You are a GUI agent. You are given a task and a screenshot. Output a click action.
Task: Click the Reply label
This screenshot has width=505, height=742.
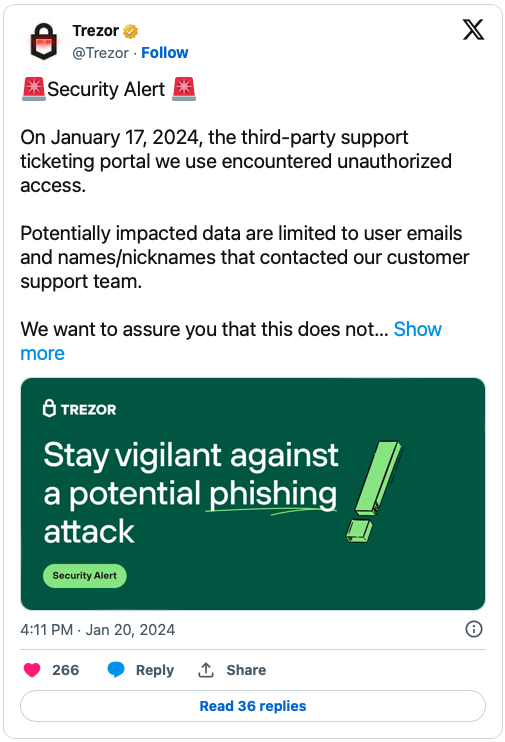(155, 670)
